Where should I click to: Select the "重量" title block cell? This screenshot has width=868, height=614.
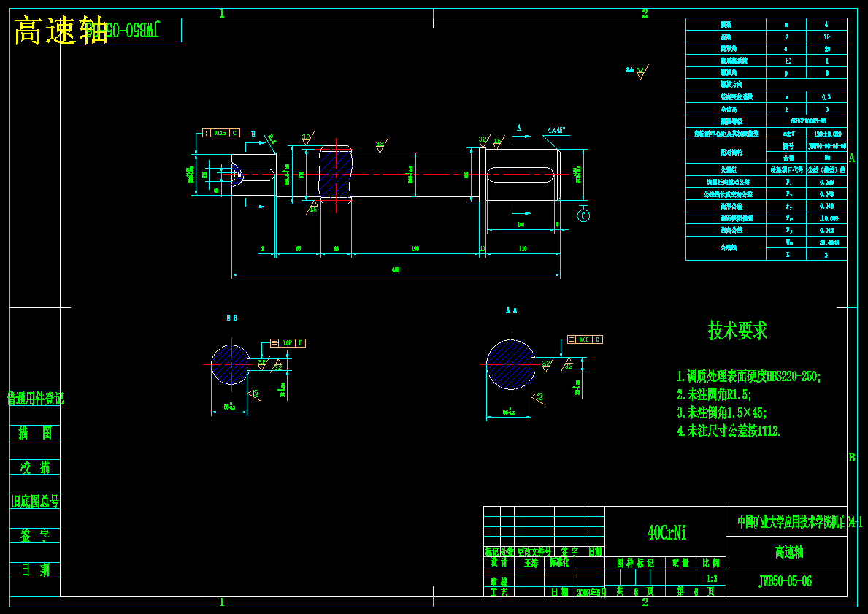(x=680, y=563)
